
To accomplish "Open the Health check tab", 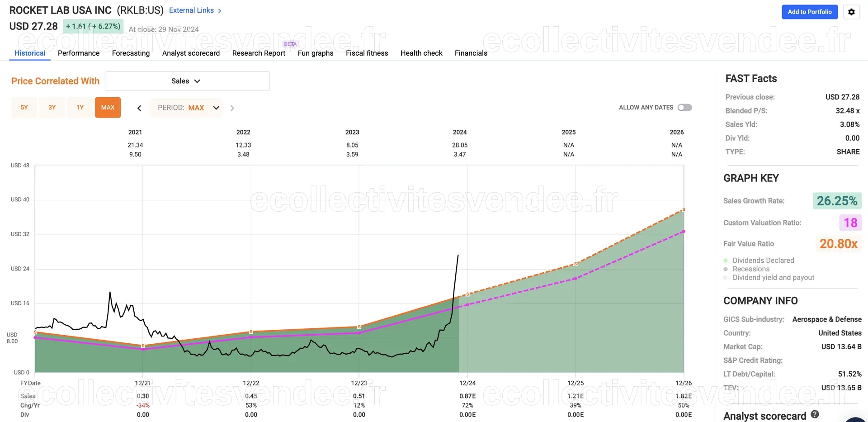I will pos(421,53).
